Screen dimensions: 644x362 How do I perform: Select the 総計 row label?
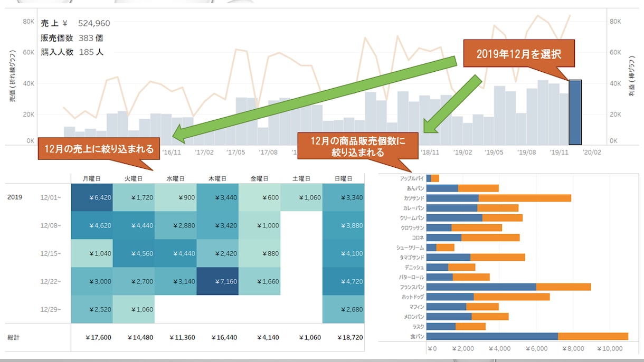tap(13, 337)
